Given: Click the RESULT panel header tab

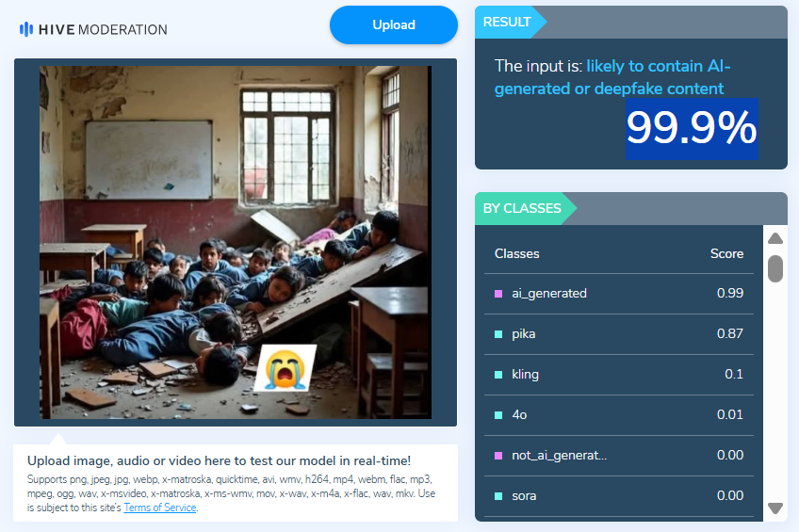Looking at the screenshot, I should point(508,22).
